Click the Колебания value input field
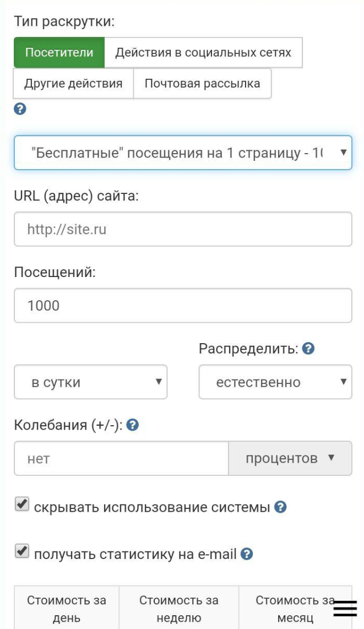This screenshot has width=364, height=629. (121, 458)
